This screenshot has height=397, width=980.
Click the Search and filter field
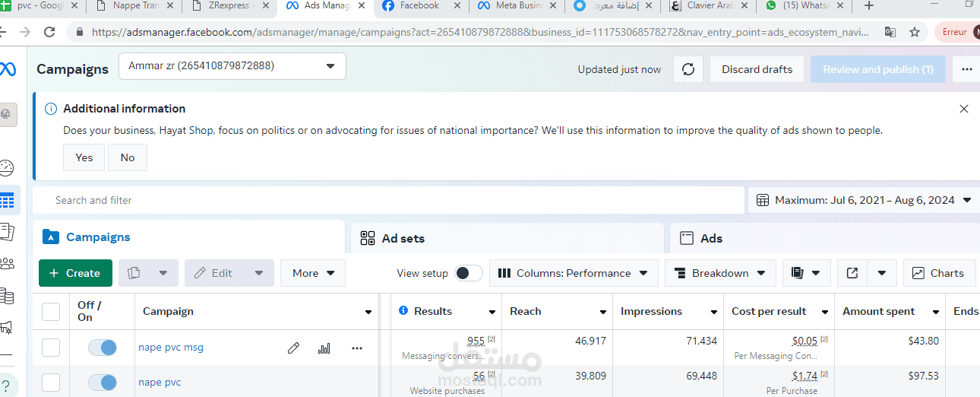tap(389, 200)
